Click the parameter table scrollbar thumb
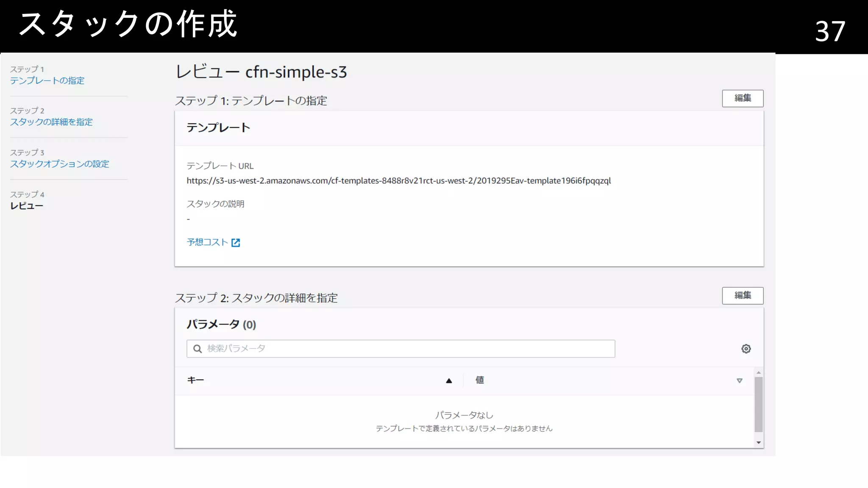 tap(759, 404)
